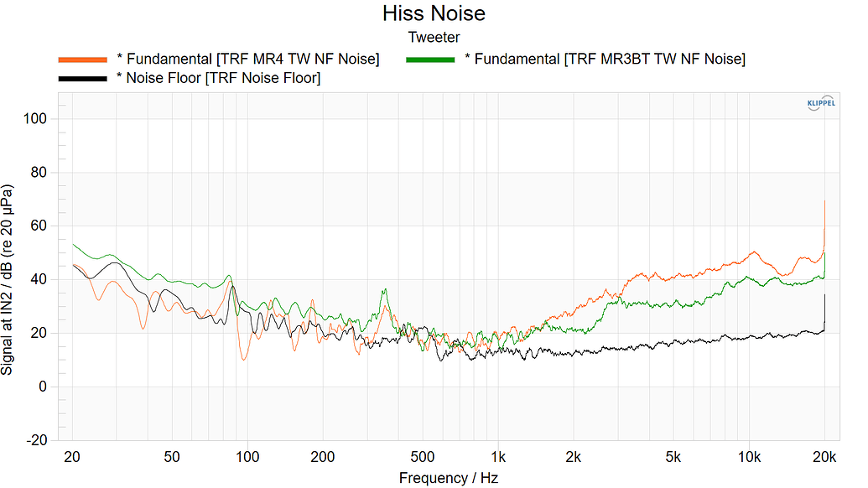Click the Hiss Noise chart title
Screen dimensions: 868x488
coord(434,14)
